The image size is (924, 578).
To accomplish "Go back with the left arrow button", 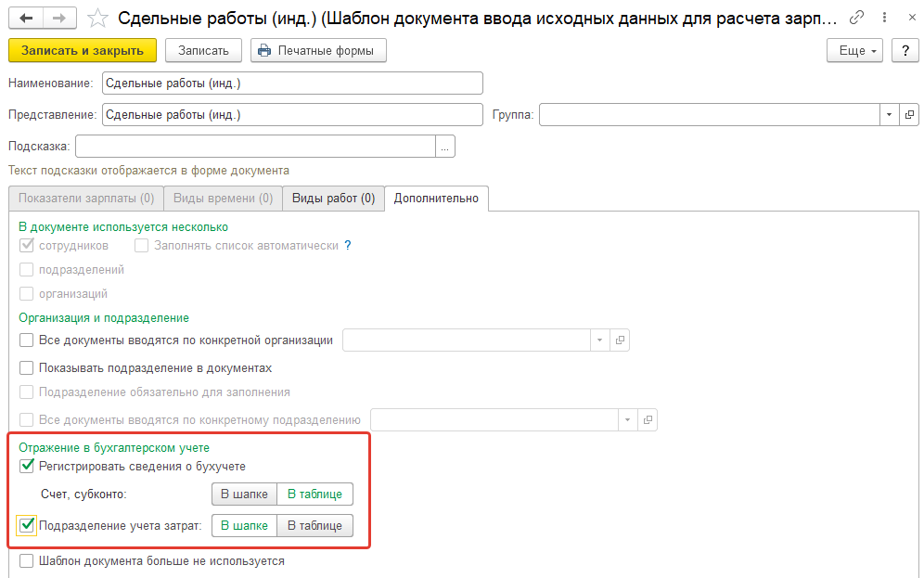I will coord(26,19).
